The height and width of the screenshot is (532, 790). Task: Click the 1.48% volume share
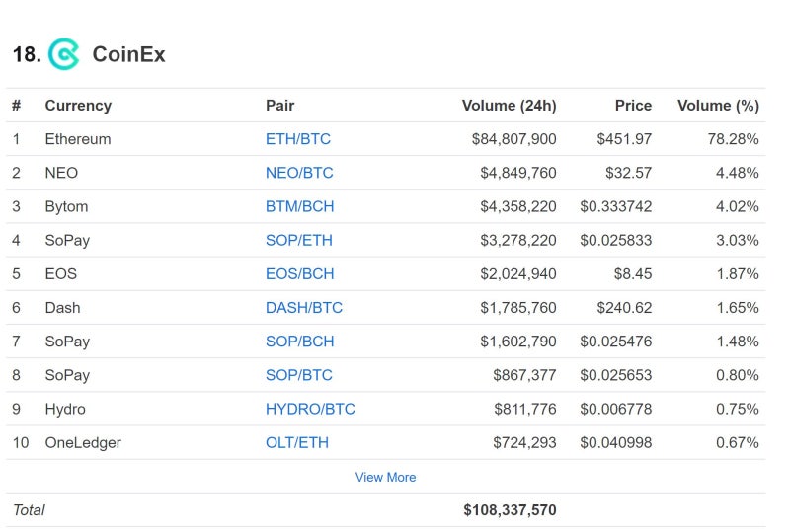pyautogui.click(x=738, y=342)
